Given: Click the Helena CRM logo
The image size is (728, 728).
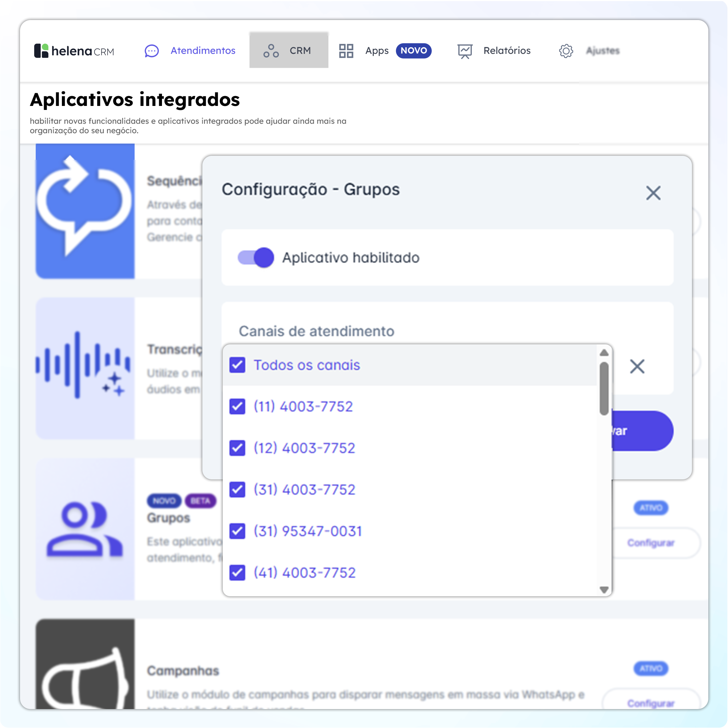Looking at the screenshot, I should pyautogui.click(x=74, y=51).
